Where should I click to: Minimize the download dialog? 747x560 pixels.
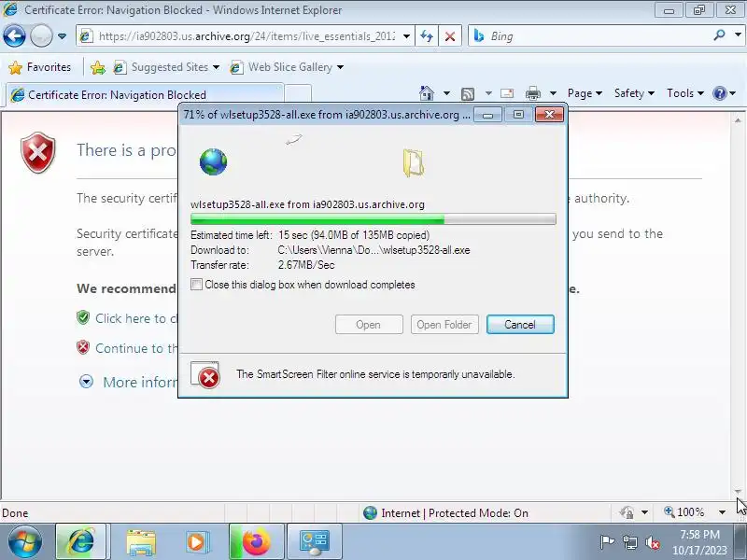487,115
